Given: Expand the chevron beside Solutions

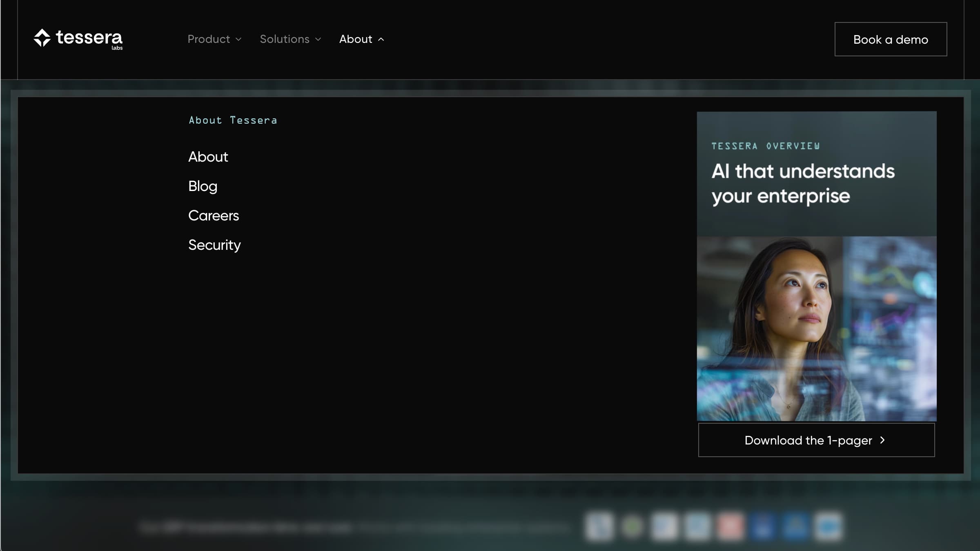Looking at the screenshot, I should (318, 40).
